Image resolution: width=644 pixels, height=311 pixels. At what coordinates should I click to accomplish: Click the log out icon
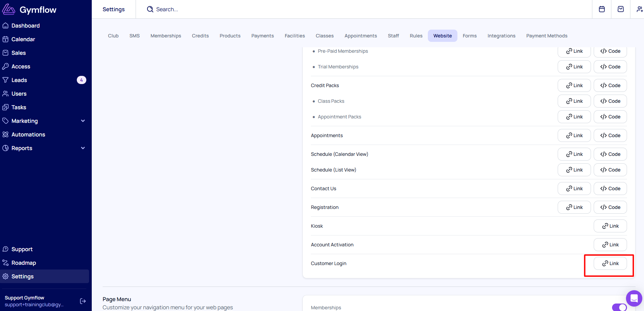click(83, 301)
